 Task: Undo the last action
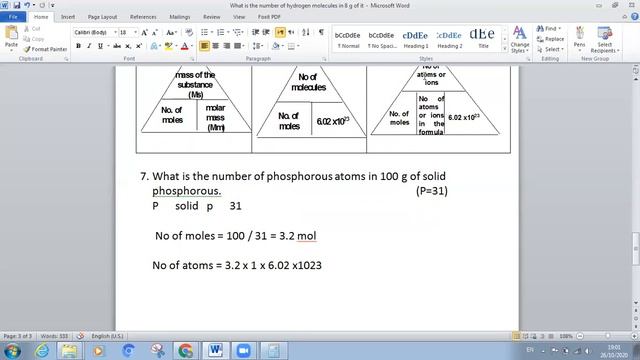27,5
